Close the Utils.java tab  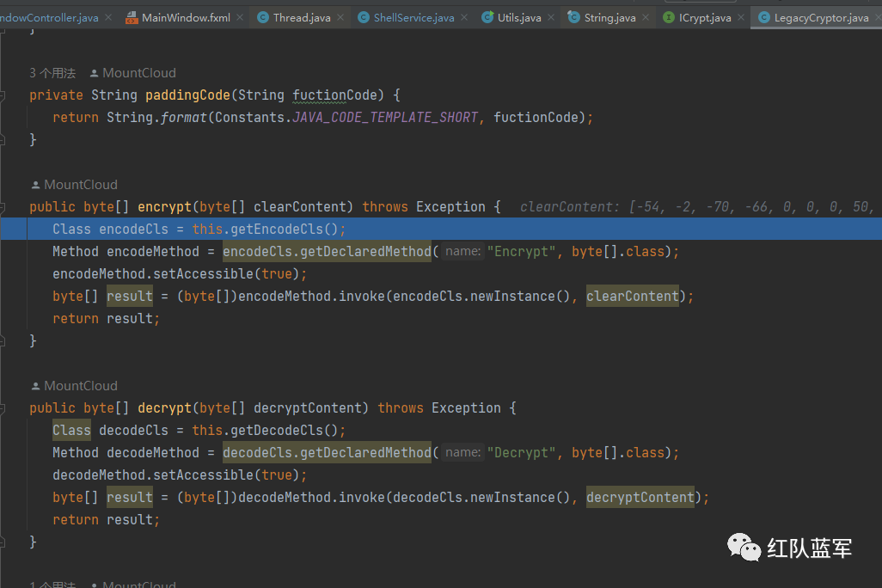click(551, 17)
